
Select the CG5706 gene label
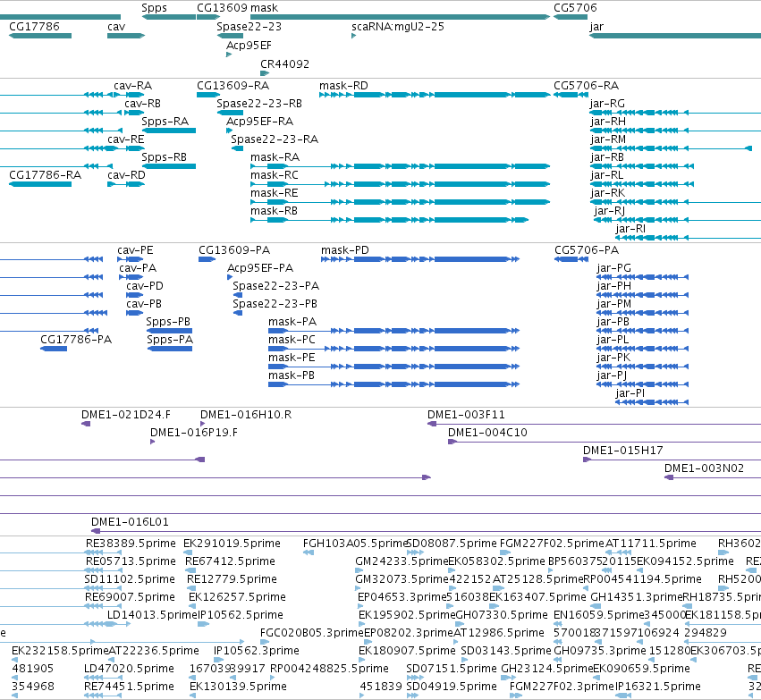[x=575, y=8]
